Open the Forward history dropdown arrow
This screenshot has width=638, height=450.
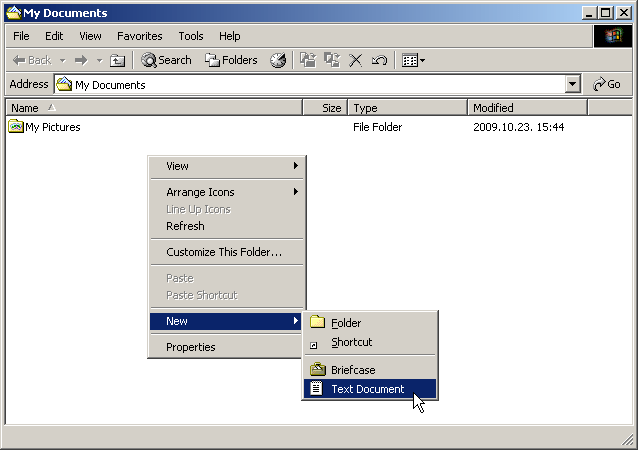coord(99,61)
